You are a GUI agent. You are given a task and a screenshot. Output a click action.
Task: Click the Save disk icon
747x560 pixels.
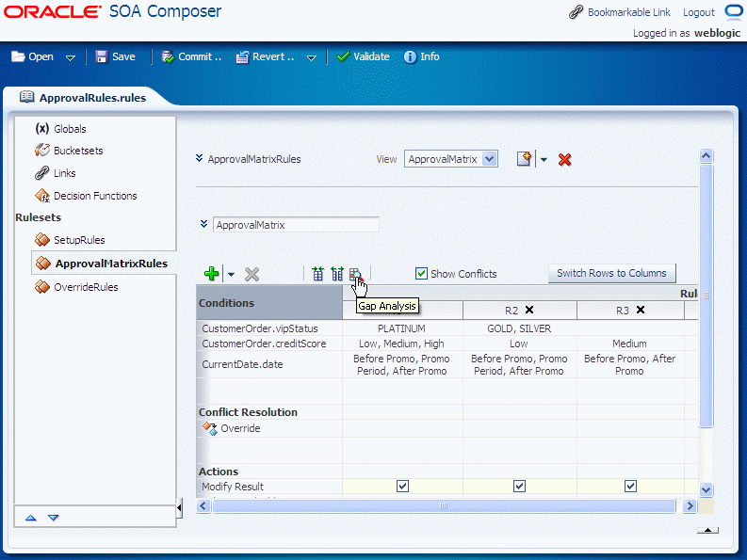101,56
